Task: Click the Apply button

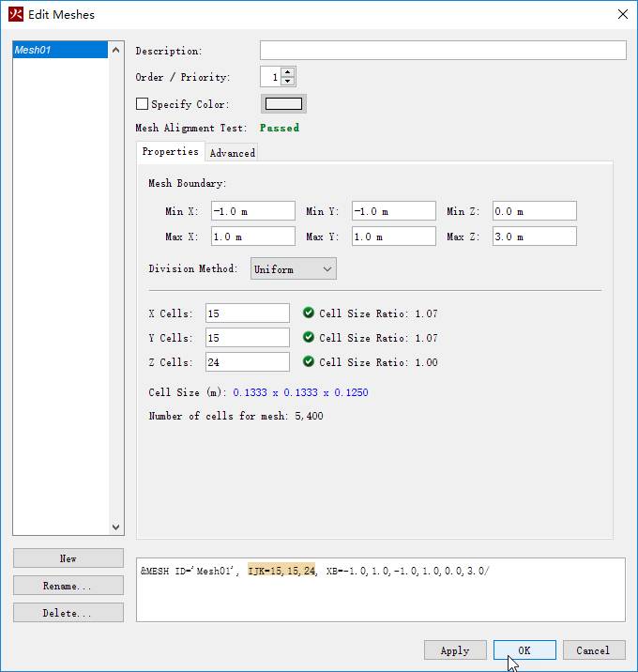Action: click(x=455, y=650)
